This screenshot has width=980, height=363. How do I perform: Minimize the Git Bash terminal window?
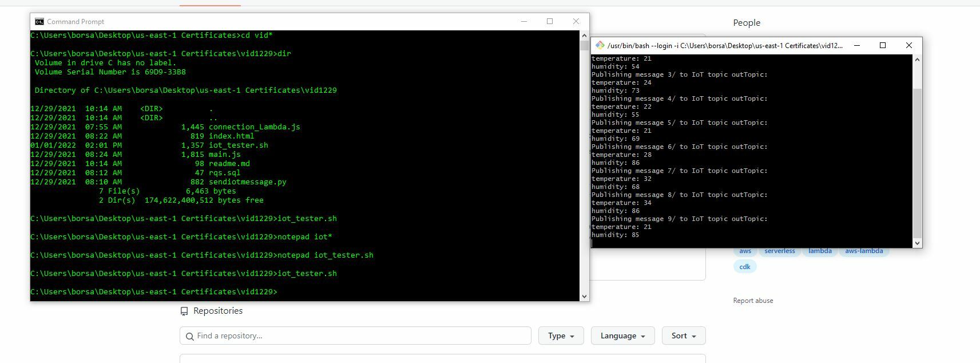[857, 45]
